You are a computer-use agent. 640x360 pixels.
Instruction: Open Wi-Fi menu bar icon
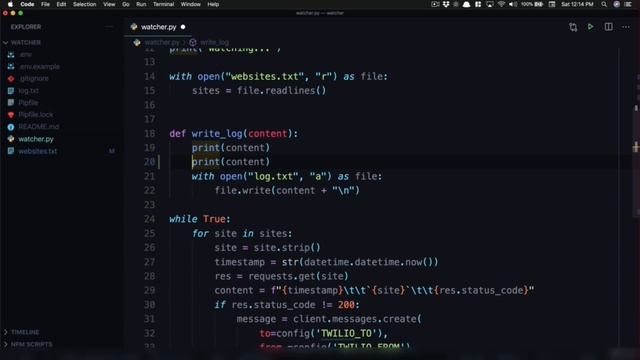coord(501,4)
